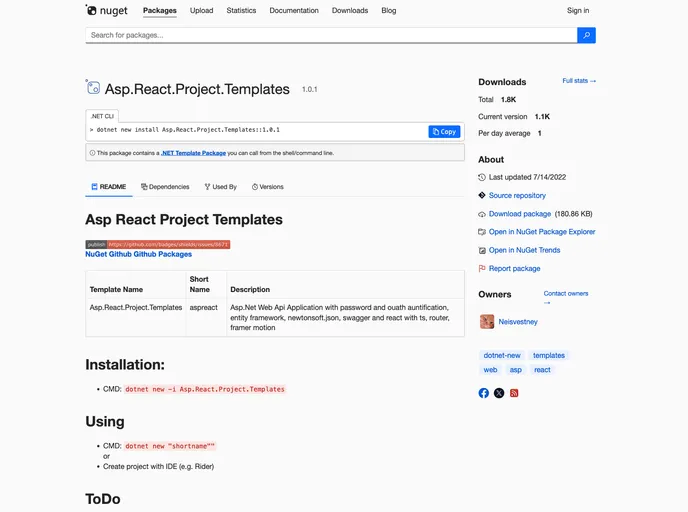The height and width of the screenshot is (512, 688).
Task: Click the publish build status badge
Action: (157, 244)
